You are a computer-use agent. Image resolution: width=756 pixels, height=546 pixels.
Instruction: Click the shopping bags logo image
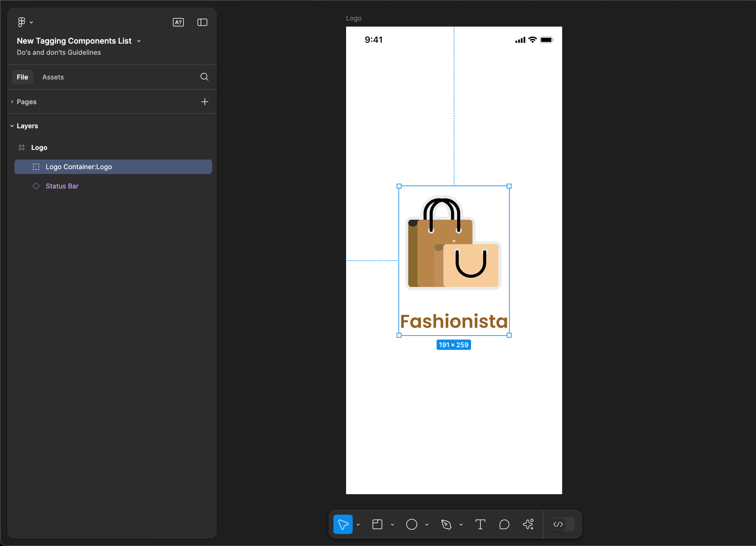(453, 242)
